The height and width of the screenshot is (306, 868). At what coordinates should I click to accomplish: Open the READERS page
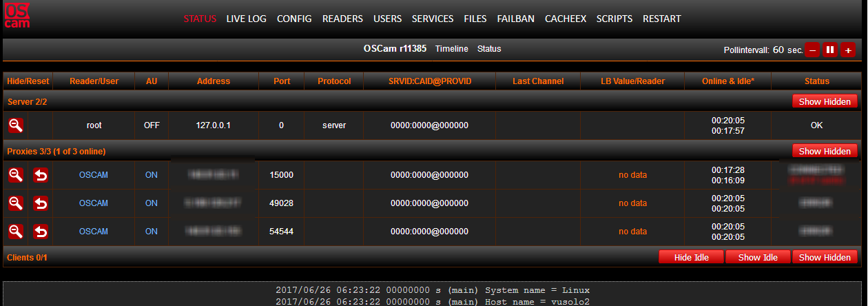(x=342, y=19)
